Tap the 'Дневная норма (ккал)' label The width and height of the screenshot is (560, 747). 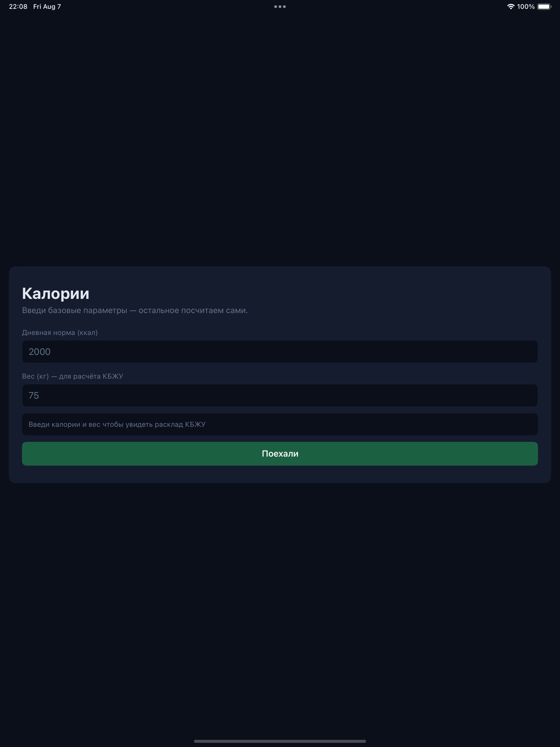tap(60, 332)
